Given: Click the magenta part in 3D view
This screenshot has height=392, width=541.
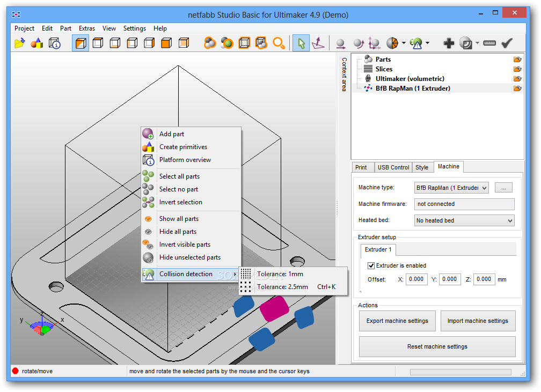Looking at the screenshot, I should point(274,308).
